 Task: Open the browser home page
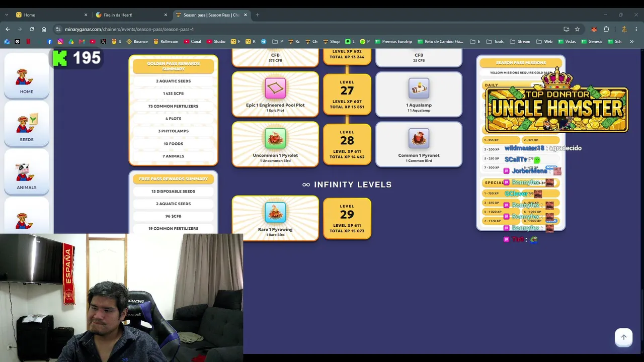tap(44, 29)
